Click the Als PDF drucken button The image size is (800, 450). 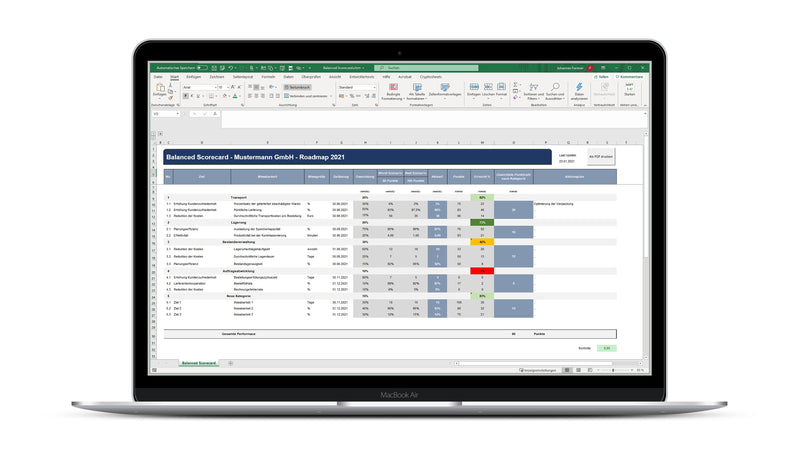pyautogui.click(x=601, y=157)
